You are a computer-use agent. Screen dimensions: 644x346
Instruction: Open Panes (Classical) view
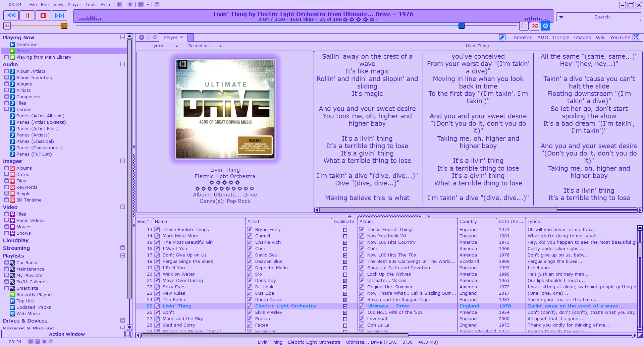click(35, 141)
